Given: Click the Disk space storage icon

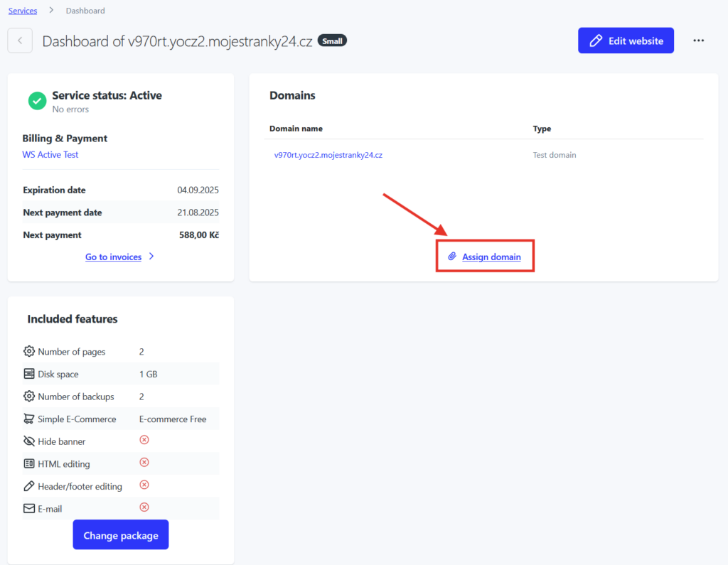Looking at the screenshot, I should tap(29, 374).
